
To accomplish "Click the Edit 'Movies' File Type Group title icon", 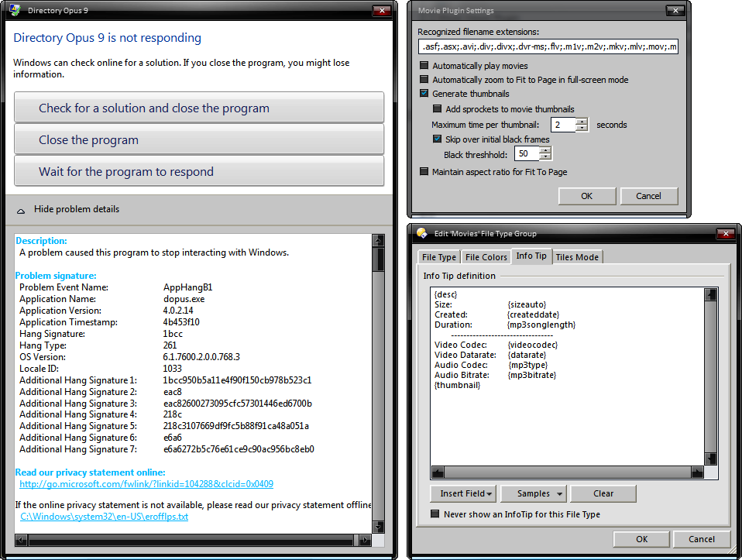I will click(422, 233).
